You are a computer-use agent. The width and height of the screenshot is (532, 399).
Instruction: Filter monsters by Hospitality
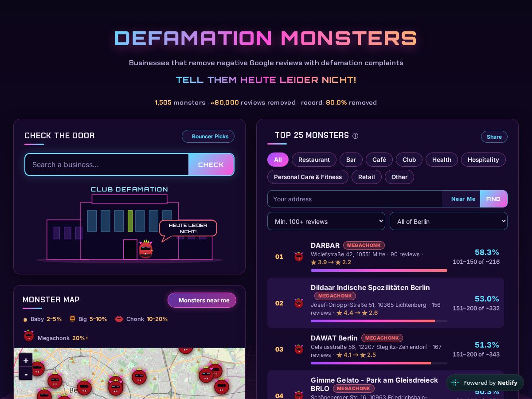[x=483, y=160]
